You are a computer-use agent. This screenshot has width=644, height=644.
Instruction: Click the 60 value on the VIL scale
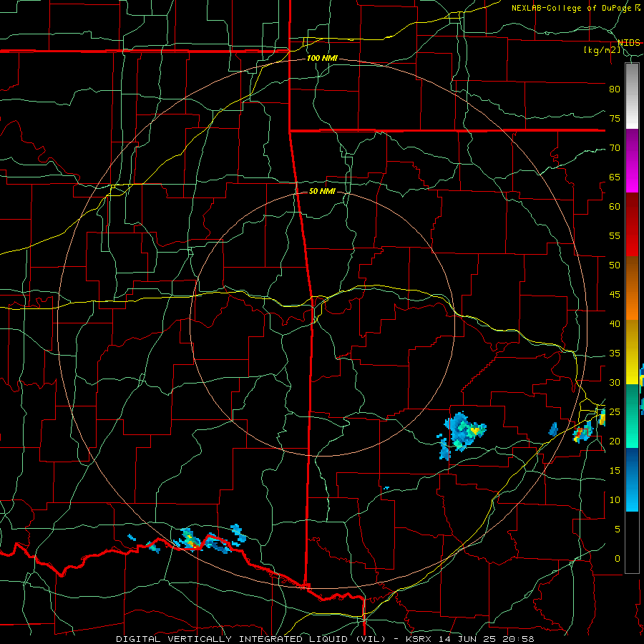coord(615,207)
